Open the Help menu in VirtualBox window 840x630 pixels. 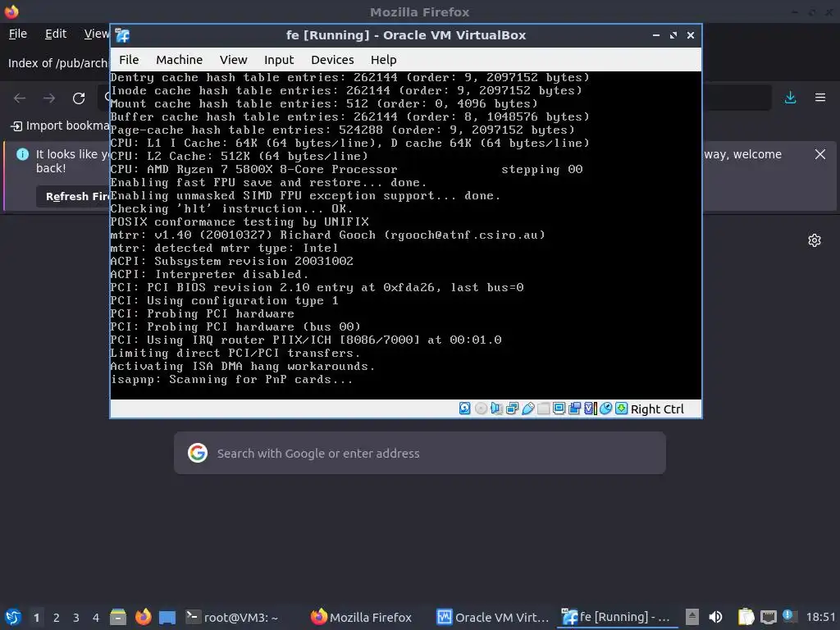(384, 60)
